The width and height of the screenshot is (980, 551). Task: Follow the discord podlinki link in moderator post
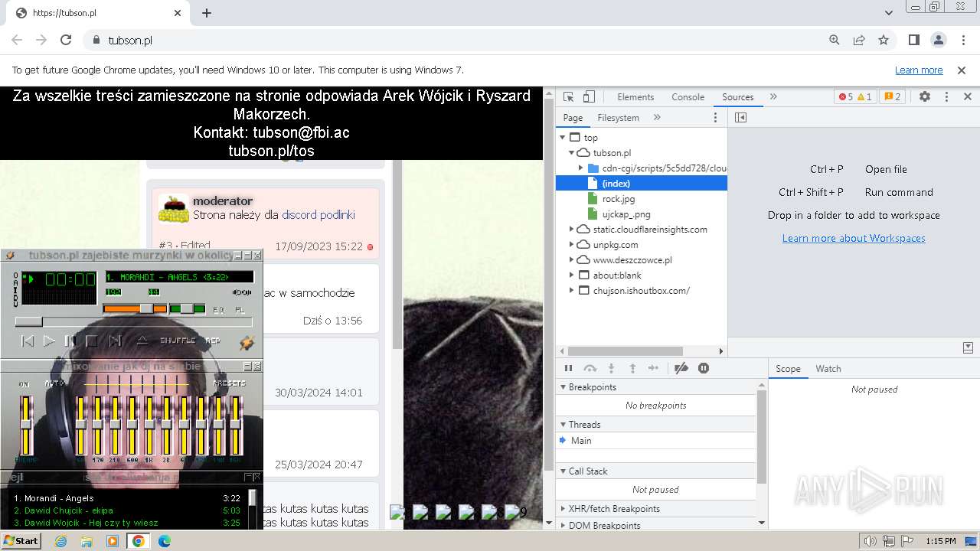tap(318, 215)
